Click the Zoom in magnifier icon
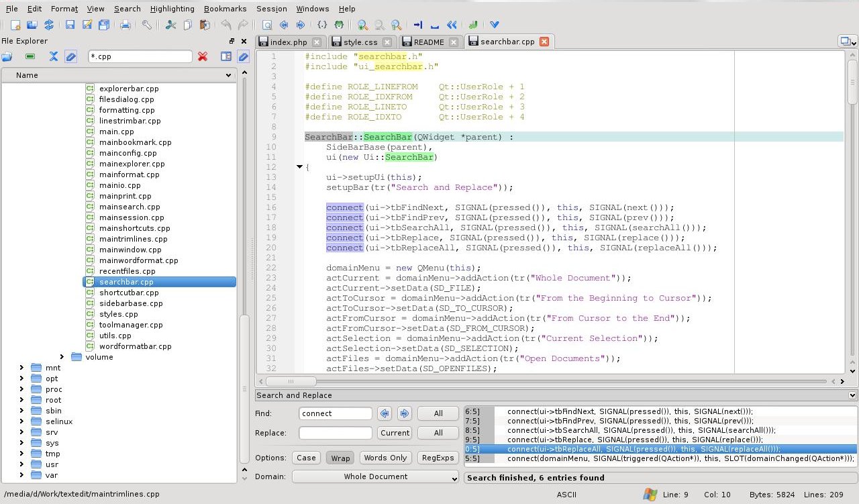This screenshot has height=504, width=859. click(362, 25)
